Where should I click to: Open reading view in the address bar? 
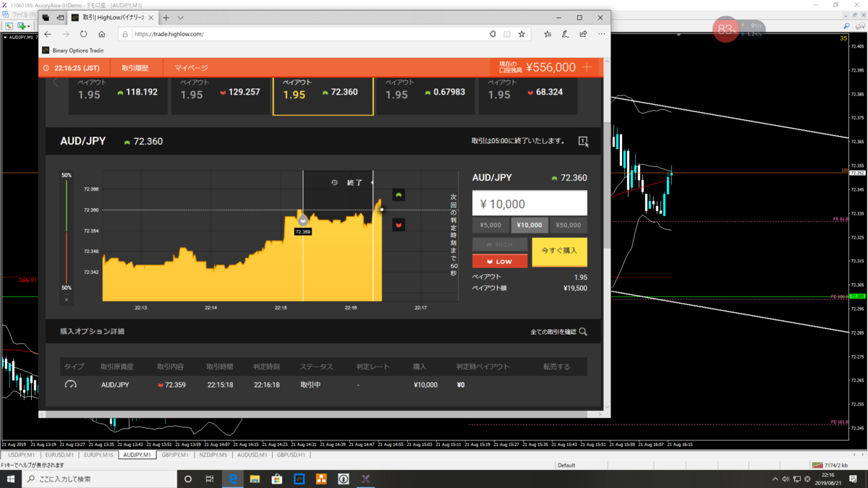tap(506, 34)
